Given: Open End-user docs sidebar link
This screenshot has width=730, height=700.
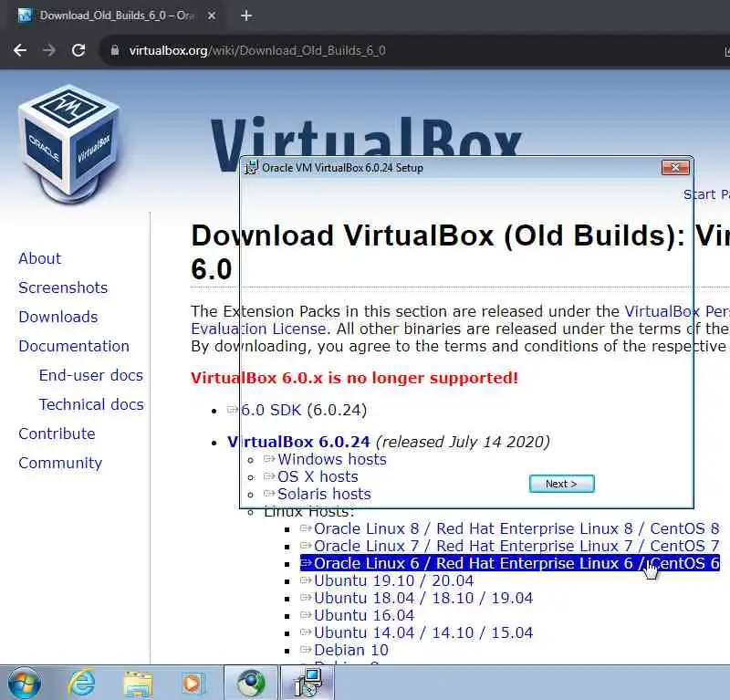Looking at the screenshot, I should point(90,375).
